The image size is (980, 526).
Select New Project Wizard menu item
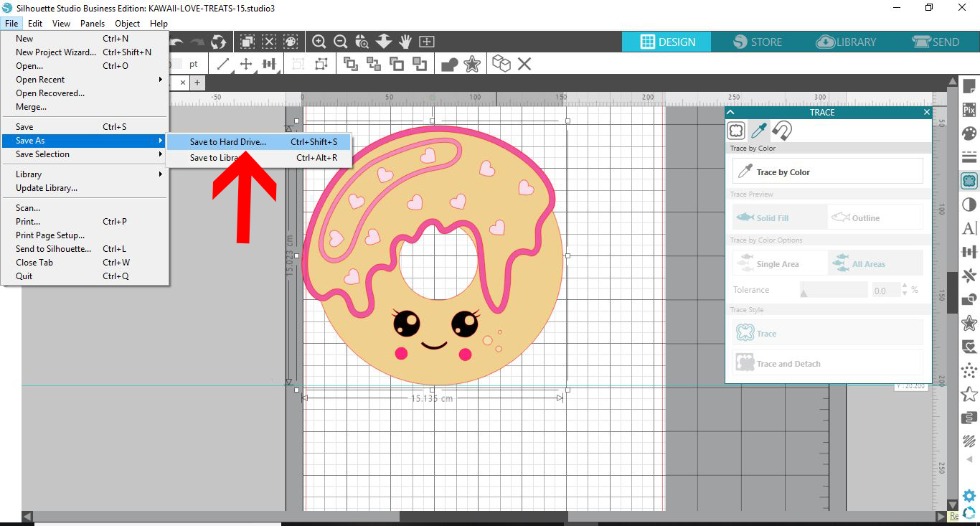point(85,52)
